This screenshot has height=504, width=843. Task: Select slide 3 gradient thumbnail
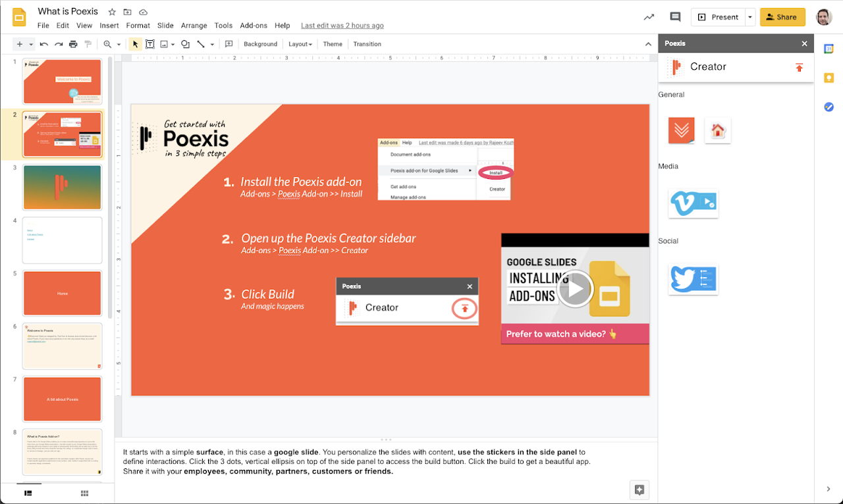click(63, 187)
